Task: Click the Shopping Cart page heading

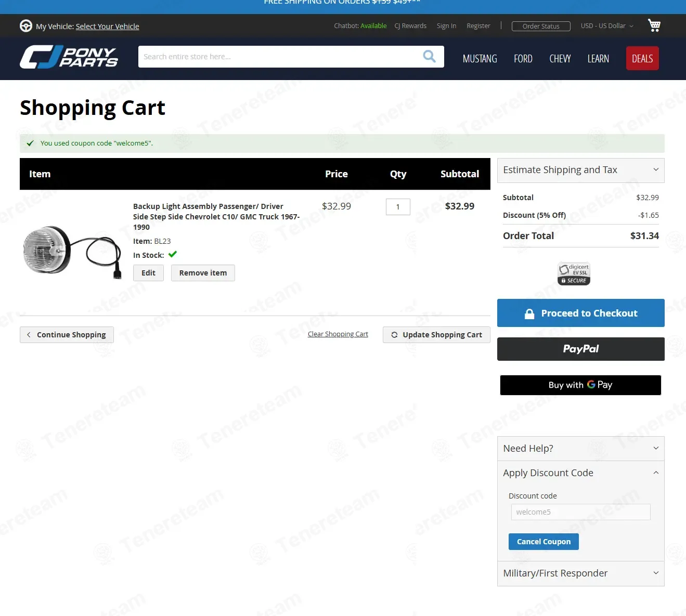Action: 93,108
